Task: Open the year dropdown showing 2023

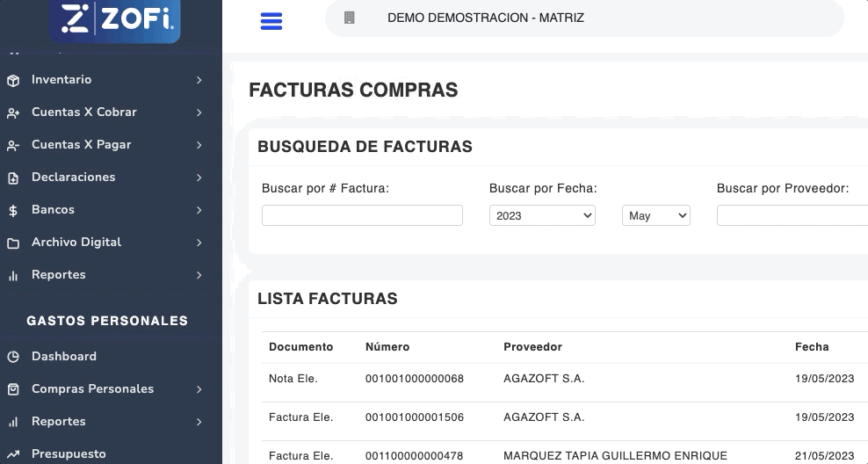Action: (x=542, y=215)
